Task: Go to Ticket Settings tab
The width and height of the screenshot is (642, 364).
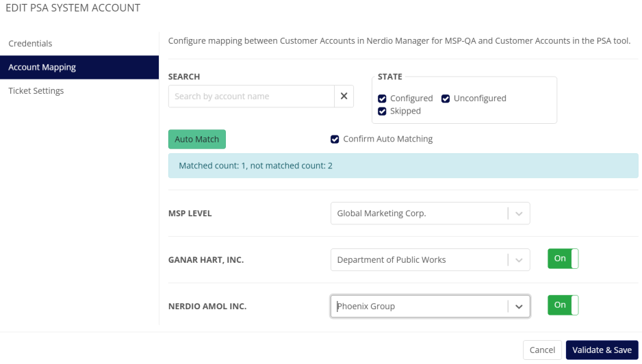Action: point(36,91)
